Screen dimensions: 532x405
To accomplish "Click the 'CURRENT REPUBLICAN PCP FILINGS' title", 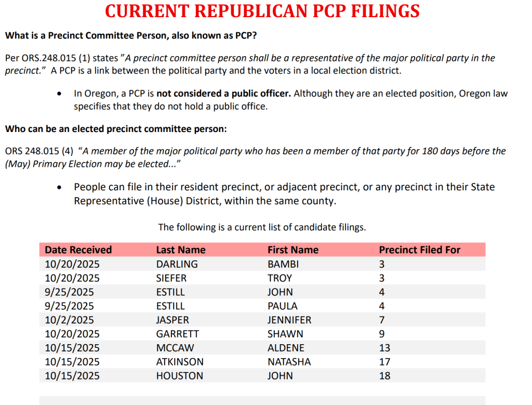I will click(262, 11).
